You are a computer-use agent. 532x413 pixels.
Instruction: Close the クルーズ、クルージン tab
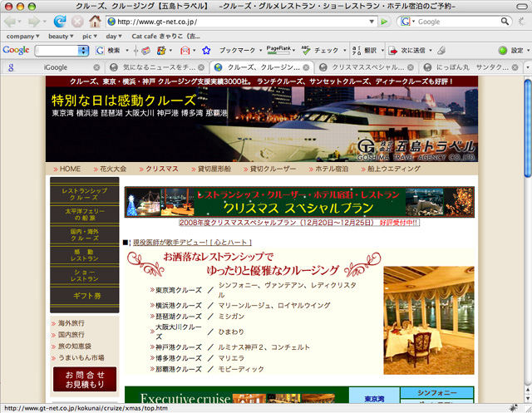click(306, 67)
